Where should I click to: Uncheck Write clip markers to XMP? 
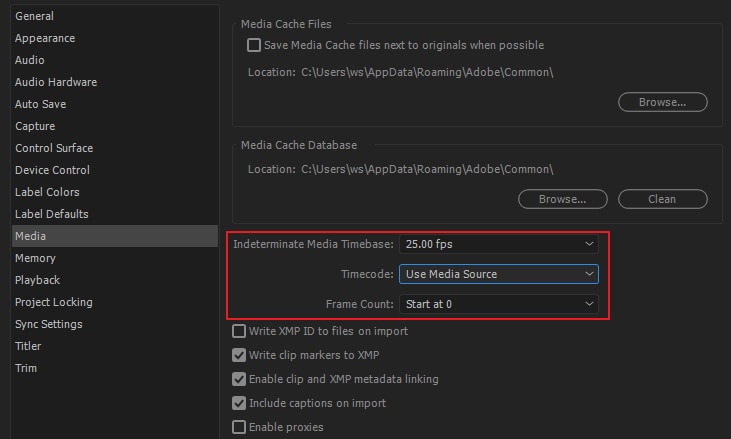pyautogui.click(x=239, y=355)
